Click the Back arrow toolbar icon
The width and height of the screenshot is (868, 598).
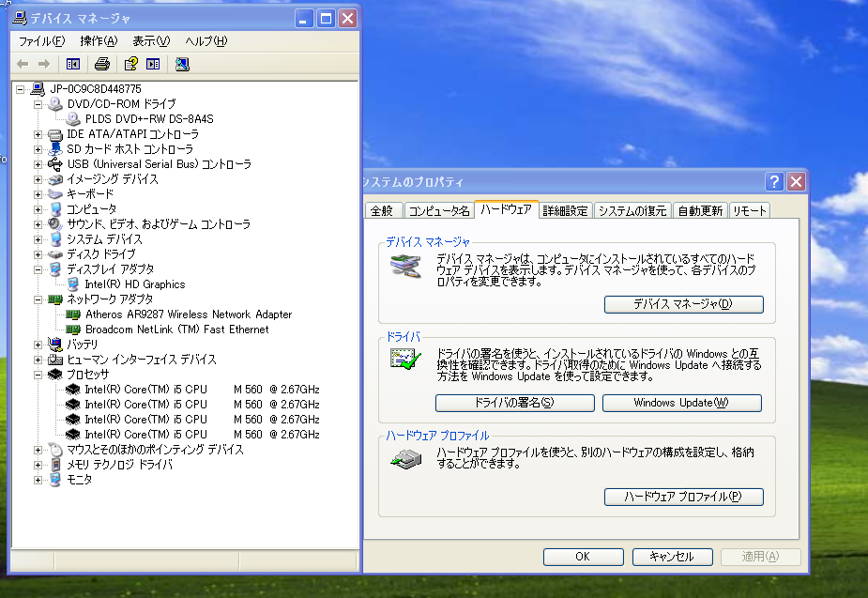[x=23, y=64]
